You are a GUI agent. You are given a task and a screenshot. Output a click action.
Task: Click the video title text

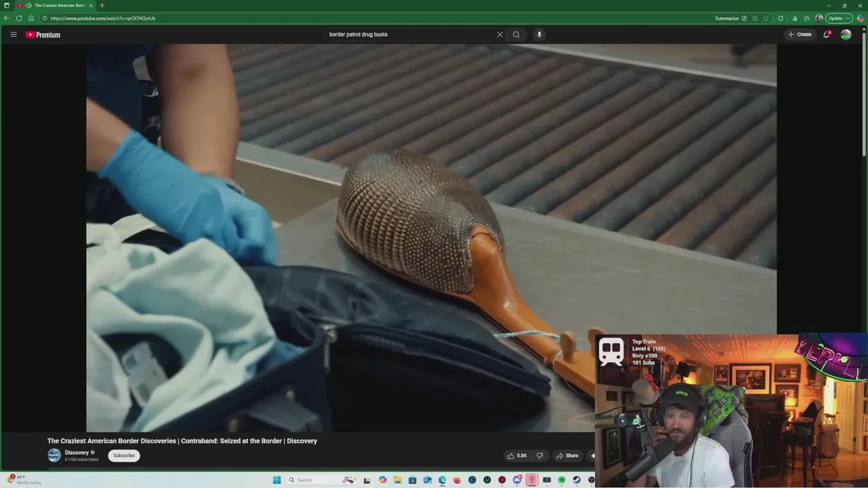coord(182,441)
